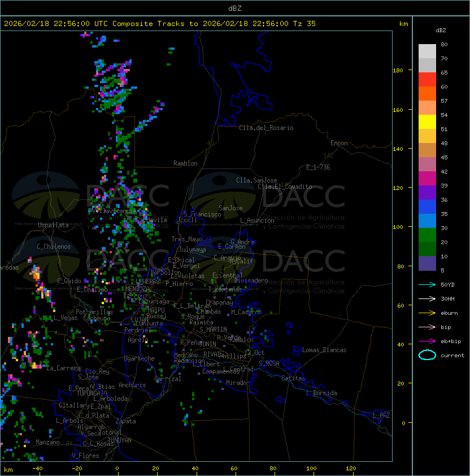
Task: Click the 'Mirador' place label
Action: click(x=238, y=383)
